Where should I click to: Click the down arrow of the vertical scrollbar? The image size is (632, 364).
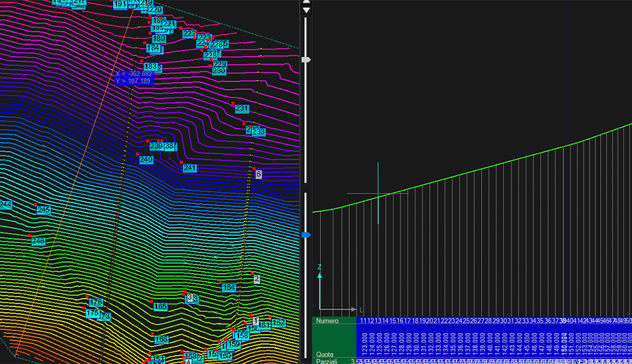[x=305, y=10]
